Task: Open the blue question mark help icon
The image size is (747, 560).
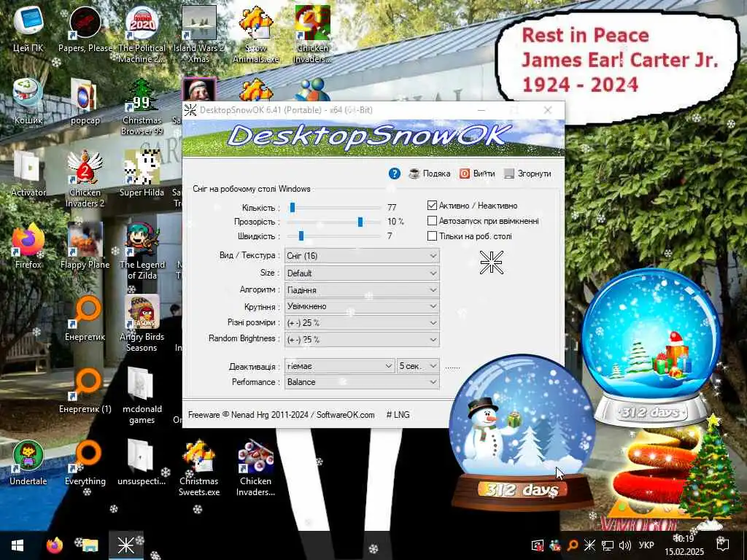Action: point(394,174)
